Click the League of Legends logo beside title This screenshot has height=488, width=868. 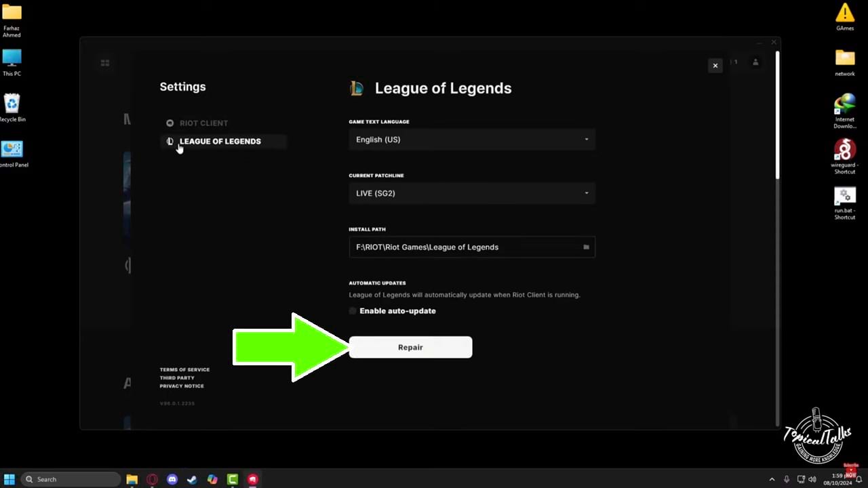click(357, 88)
